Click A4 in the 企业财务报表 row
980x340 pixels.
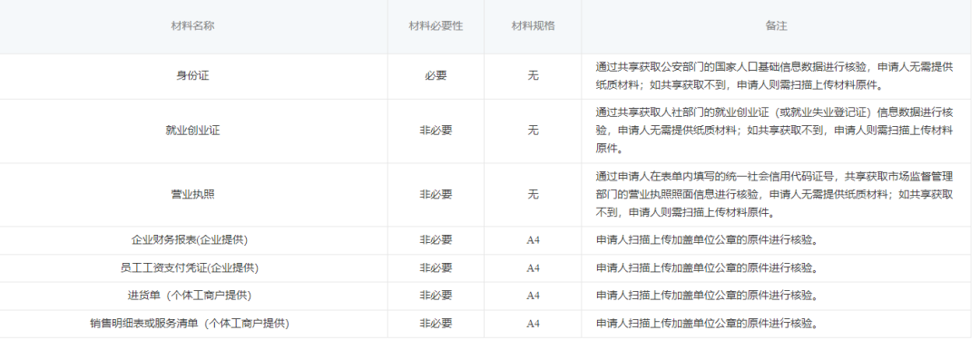click(534, 240)
